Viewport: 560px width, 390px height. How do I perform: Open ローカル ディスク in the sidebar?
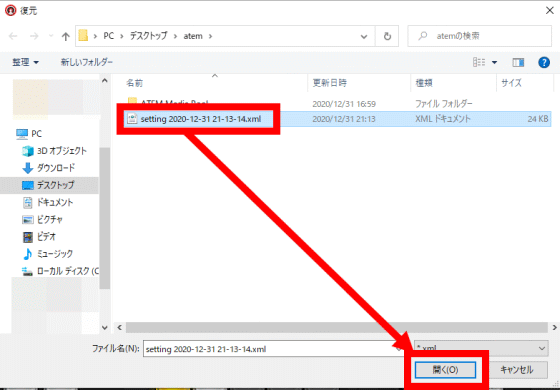pos(68,271)
